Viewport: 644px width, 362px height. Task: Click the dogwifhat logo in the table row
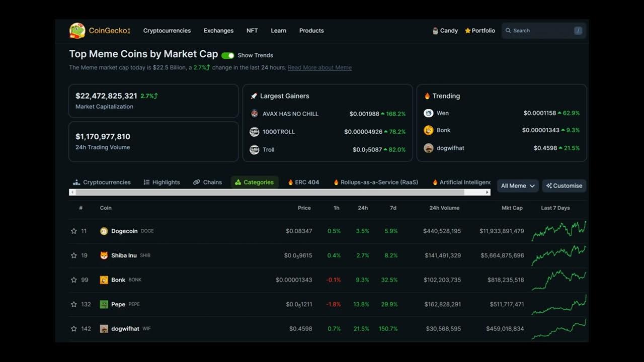tap(104, 329)
